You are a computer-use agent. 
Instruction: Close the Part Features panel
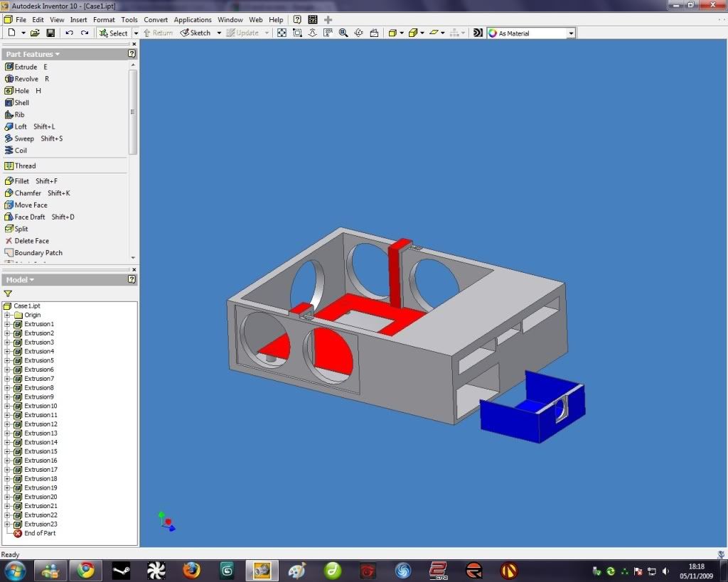click(134, 44)
